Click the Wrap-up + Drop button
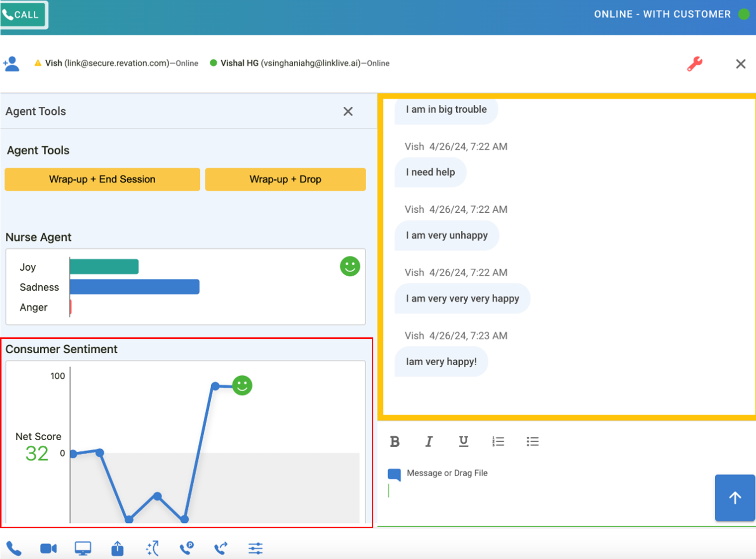Viewport: 756px width, 559px height. (x=285, y=179)
